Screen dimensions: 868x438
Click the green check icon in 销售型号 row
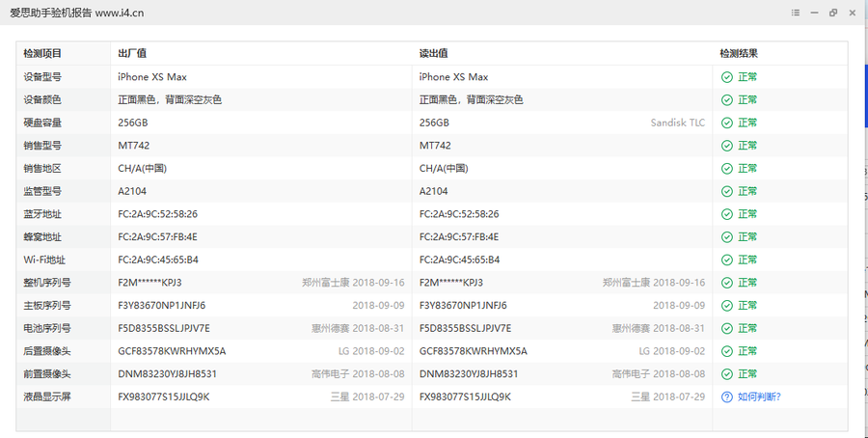point(727,146)
